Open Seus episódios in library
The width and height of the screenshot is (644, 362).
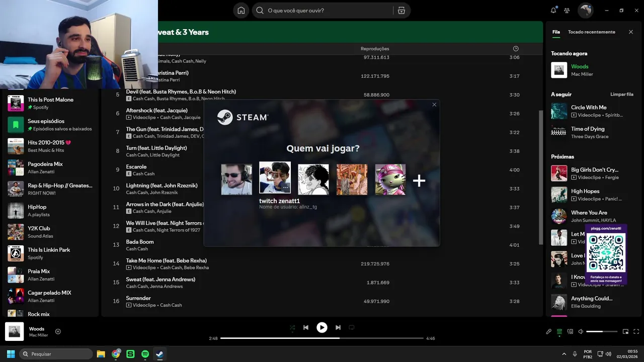[50, 125]
